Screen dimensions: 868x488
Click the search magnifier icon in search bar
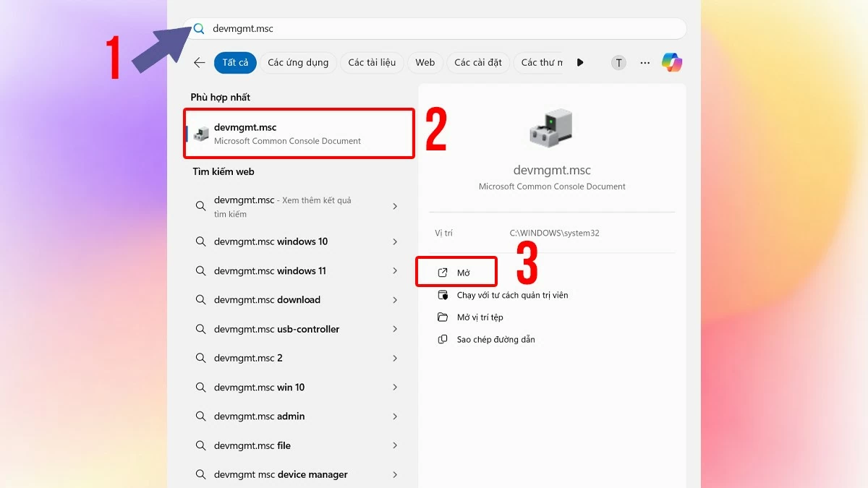[x=198, y=28]
